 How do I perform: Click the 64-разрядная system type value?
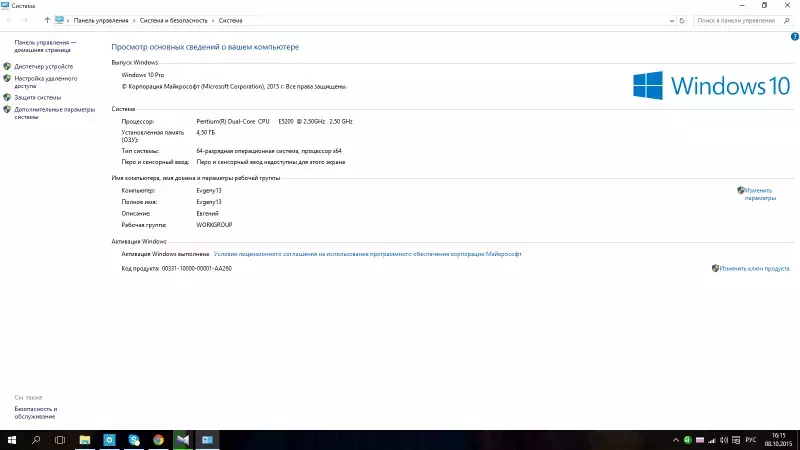tap(269, 151)
